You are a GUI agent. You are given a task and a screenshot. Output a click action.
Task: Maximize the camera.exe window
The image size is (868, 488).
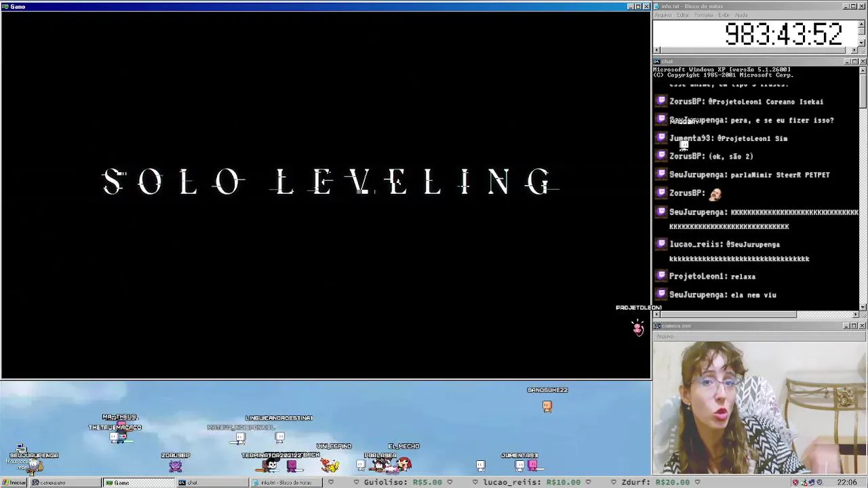[x=854, y=326]
